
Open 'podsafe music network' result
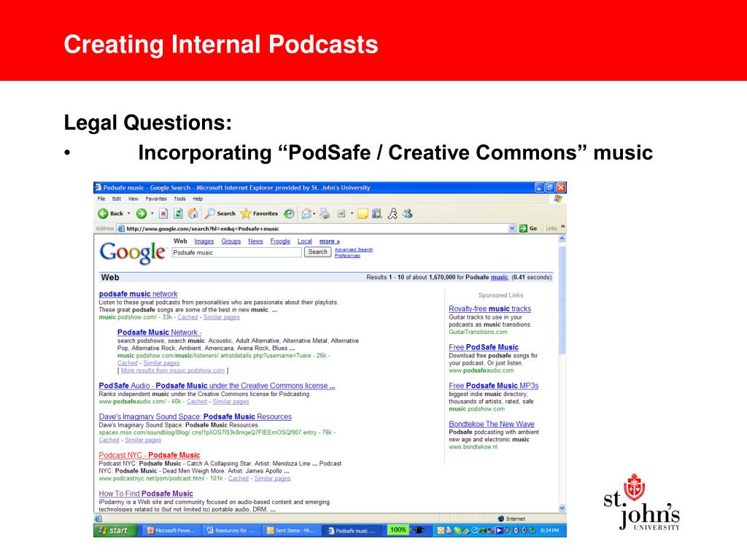[x=138, y=295]
